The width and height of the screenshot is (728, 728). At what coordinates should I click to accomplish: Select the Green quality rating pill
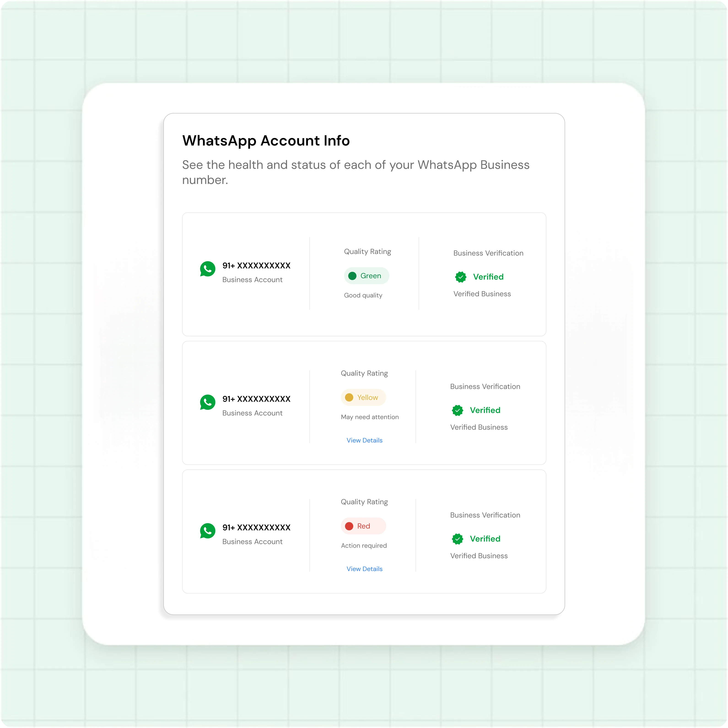367,276
